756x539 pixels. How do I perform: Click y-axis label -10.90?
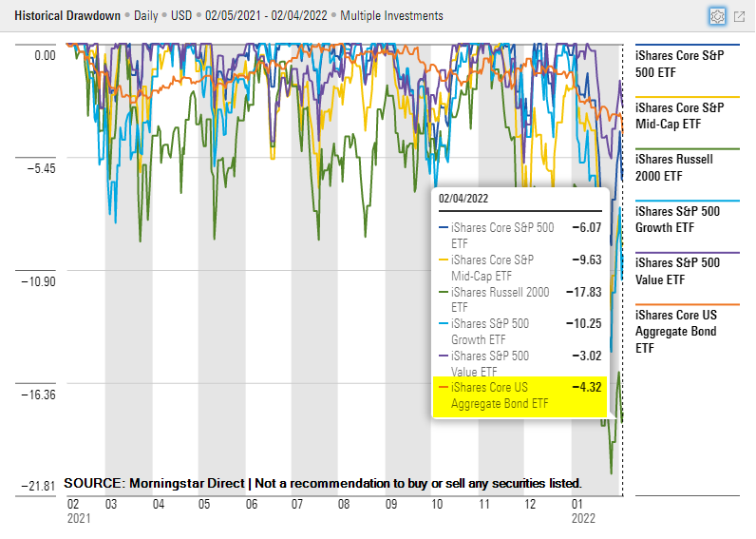pyautogui.click(x=38, y=281)
